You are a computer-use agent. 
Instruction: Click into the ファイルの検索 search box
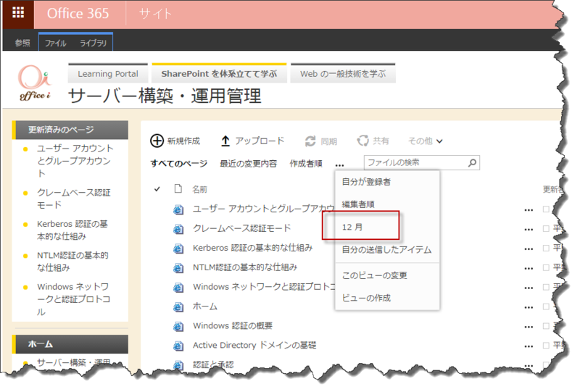coord(416,163)
